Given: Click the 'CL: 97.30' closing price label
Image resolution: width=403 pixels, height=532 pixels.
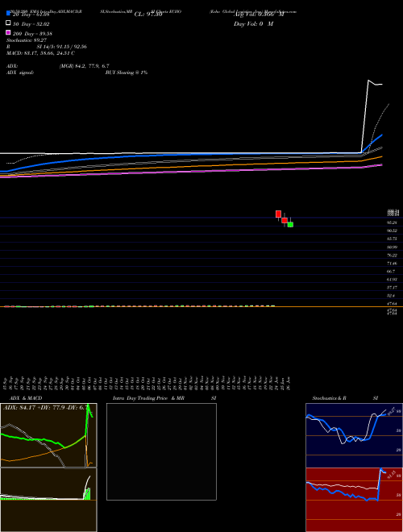Looking at the screenshot, I should pyautogui.click(x=148, y=15).
